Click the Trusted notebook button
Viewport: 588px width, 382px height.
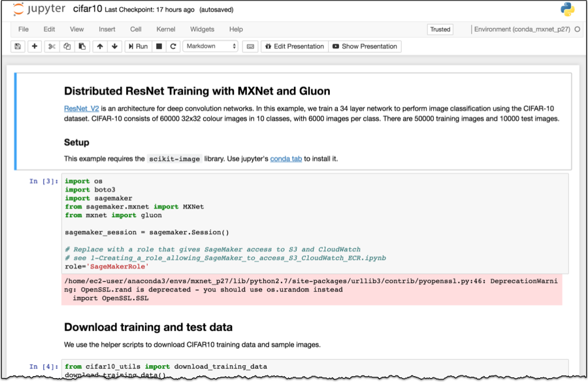pos(440,29)
